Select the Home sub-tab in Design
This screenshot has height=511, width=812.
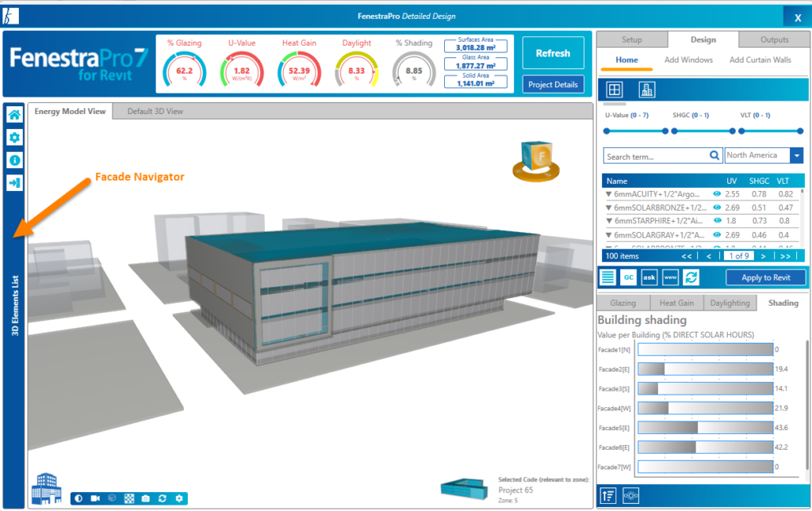[x=626, y=60]
